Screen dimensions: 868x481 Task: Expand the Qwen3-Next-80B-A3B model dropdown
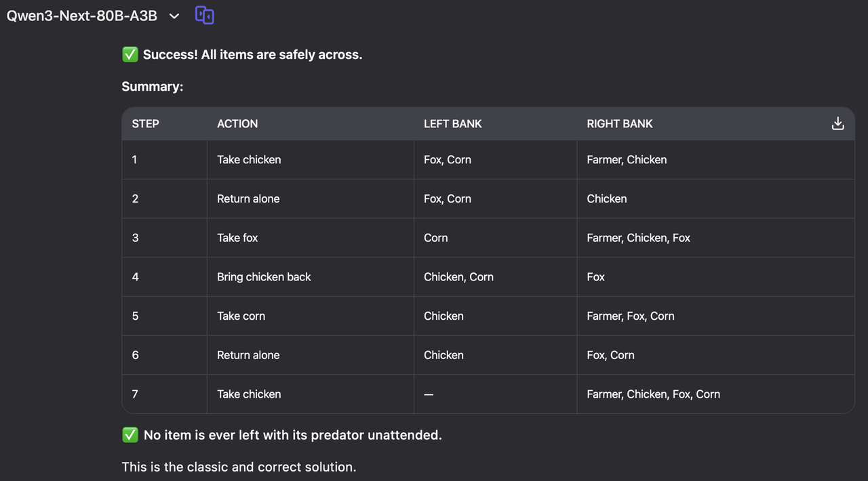(174, 16)
